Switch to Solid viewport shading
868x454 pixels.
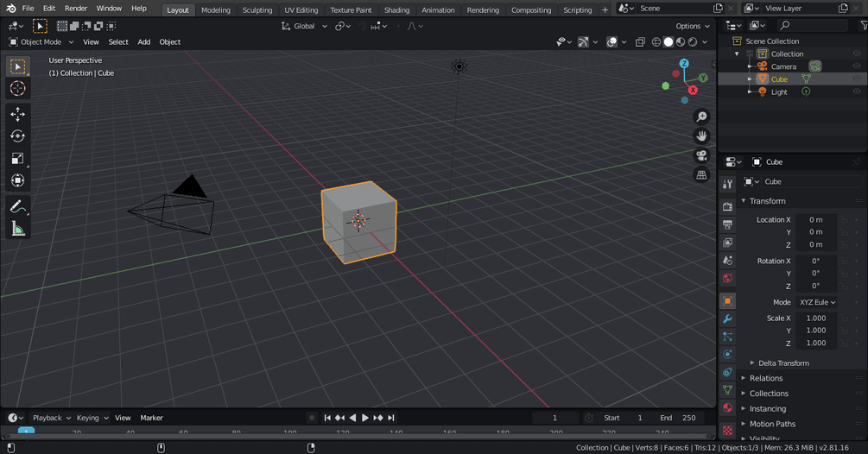668,42
